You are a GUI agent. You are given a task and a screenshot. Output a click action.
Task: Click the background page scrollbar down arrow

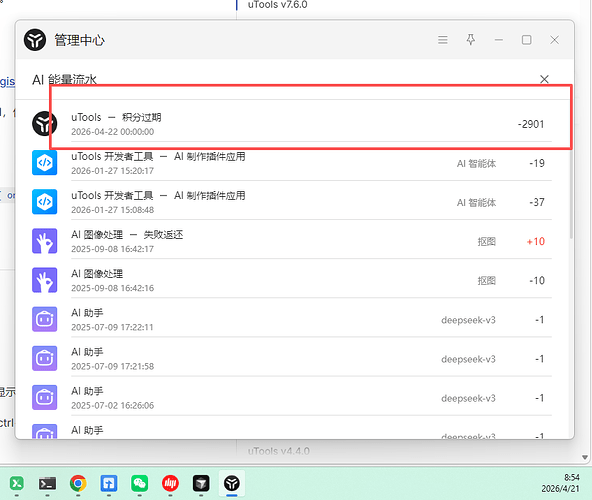tap(585, 458)
